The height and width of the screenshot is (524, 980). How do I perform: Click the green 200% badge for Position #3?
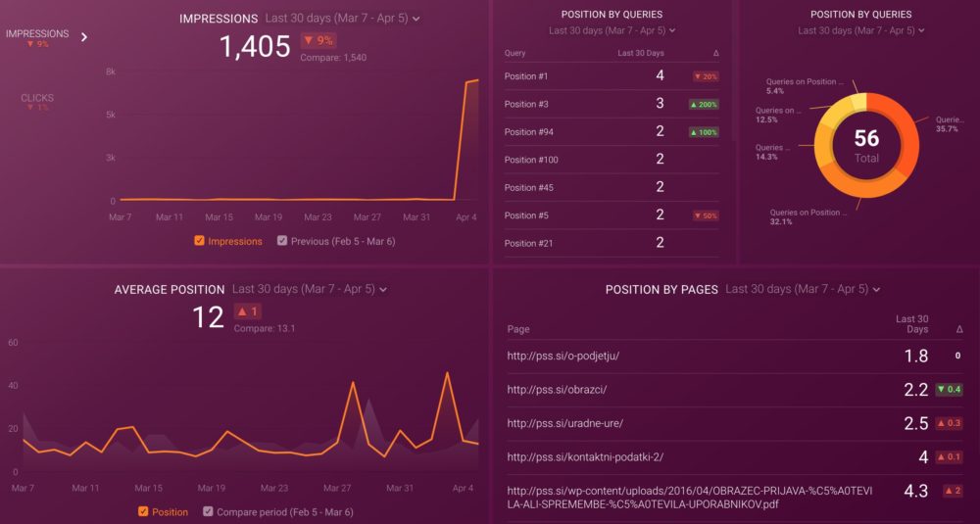tap(704, 104)
